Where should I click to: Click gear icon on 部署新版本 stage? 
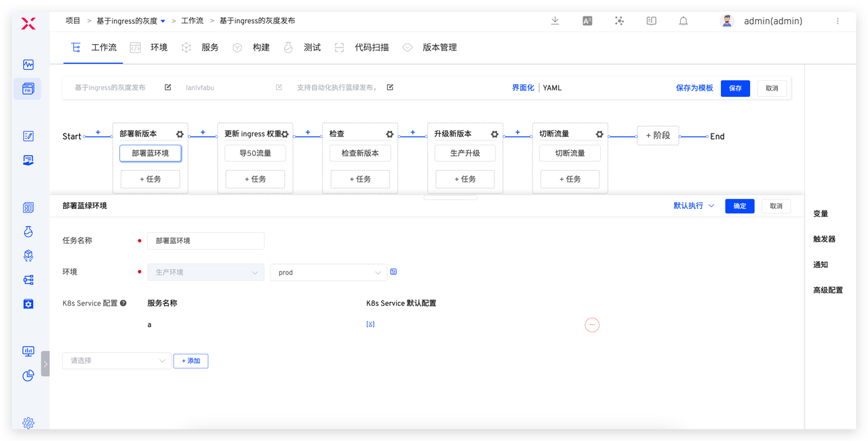[180, 134]
